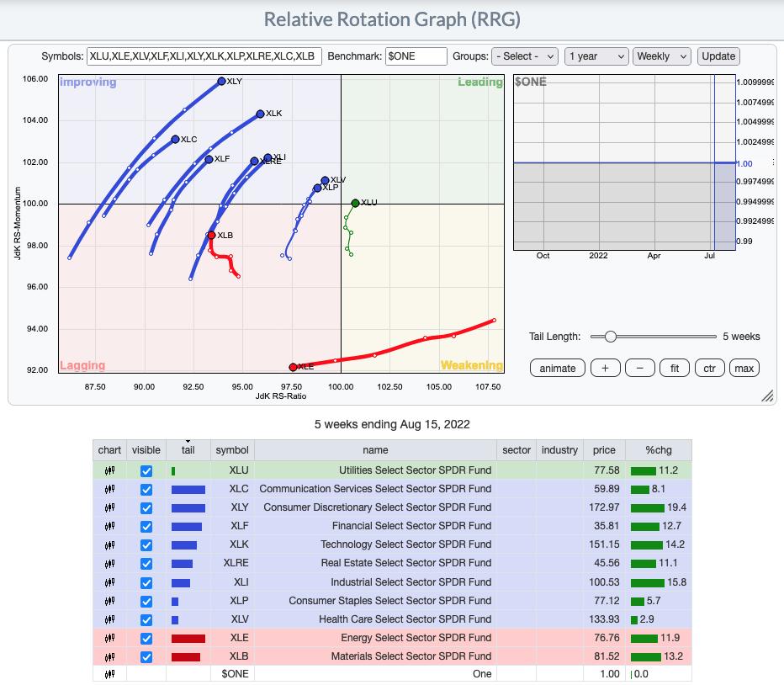Open the chart icon for XLE row
This screenshot has width=784, height=685.
pos(109,638)
